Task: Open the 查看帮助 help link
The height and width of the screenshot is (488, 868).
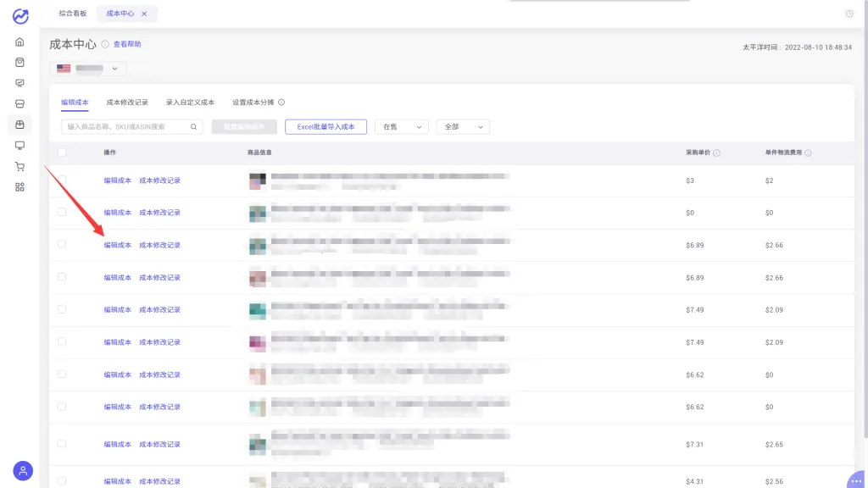Action: tap(127, 44)
